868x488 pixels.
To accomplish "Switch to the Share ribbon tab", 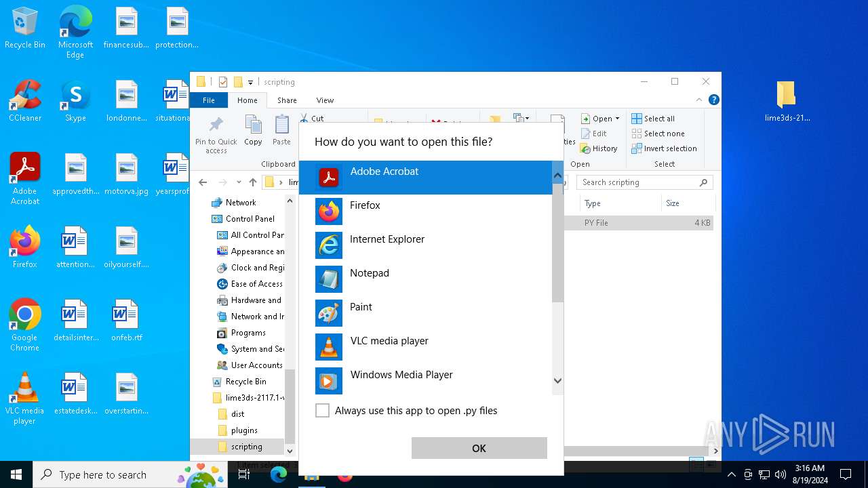I will pos(287,100).
